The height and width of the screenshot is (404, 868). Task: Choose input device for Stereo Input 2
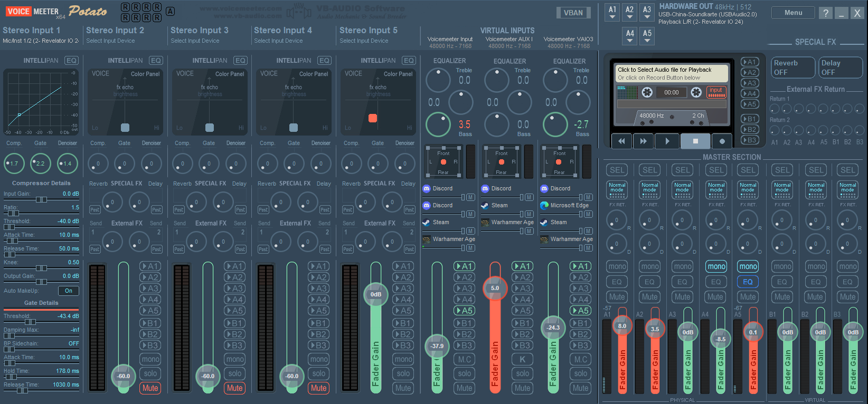pyautogui.click(x=110, y=41)
